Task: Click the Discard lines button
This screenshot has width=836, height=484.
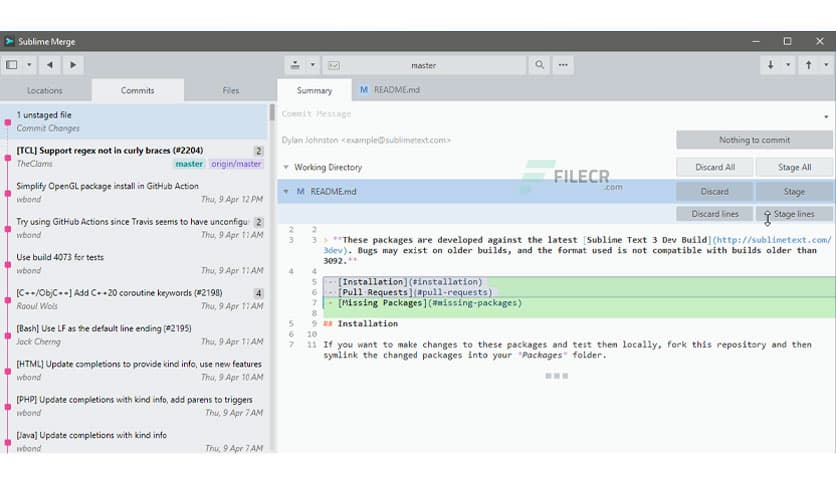Action: 714,214
